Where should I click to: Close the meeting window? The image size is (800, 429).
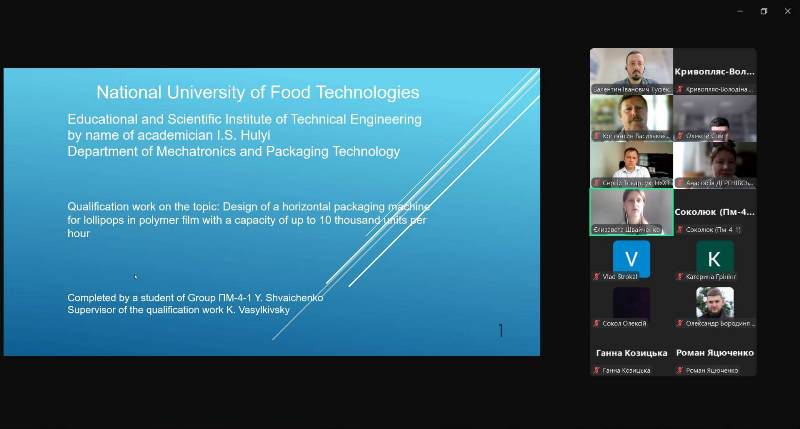click(x=787, y=11)
